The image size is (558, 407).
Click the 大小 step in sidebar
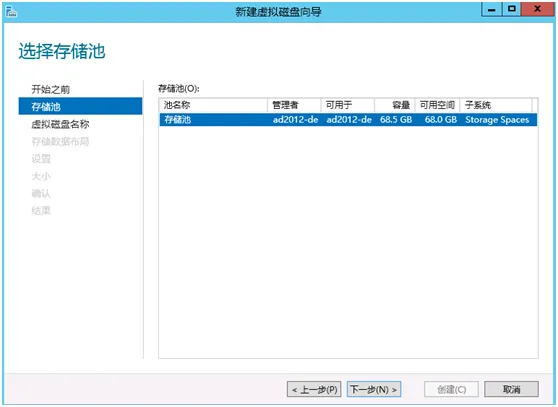click(41, 176)
